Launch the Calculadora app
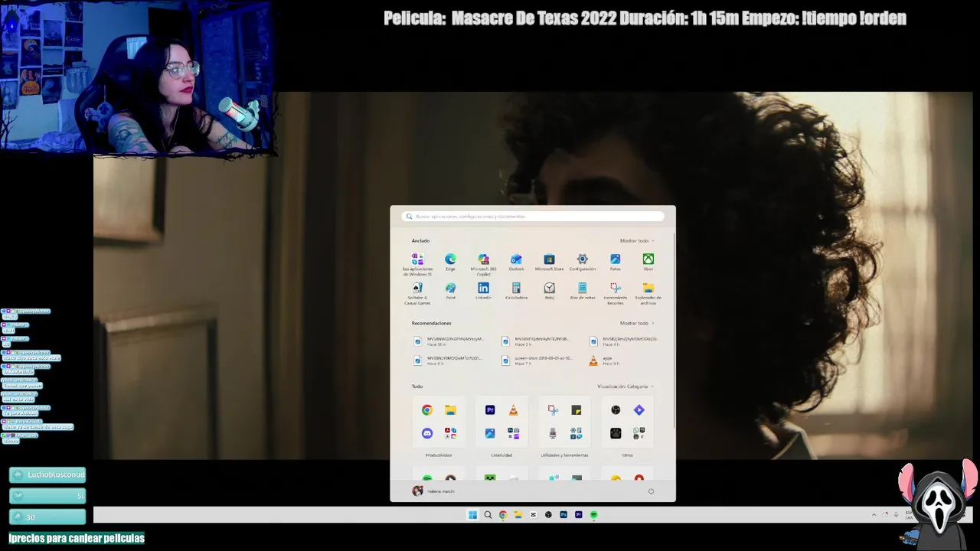Image resolution: width=980 pixels, height=551 pixels. tap(516, 292)
